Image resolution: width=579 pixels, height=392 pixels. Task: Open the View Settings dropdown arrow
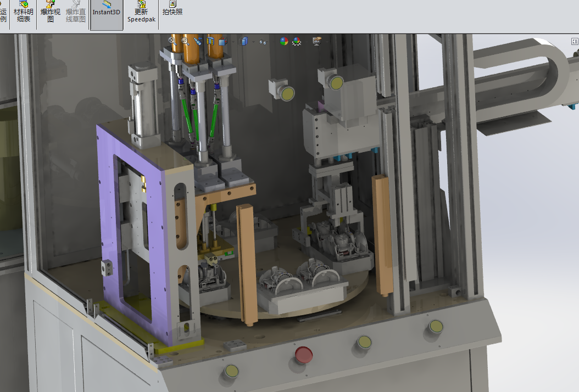(327, 42)
